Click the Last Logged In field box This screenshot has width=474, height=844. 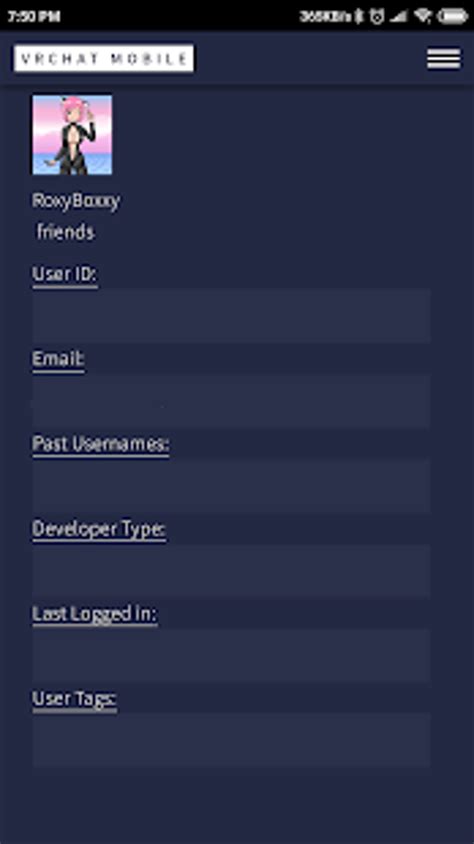231,656
